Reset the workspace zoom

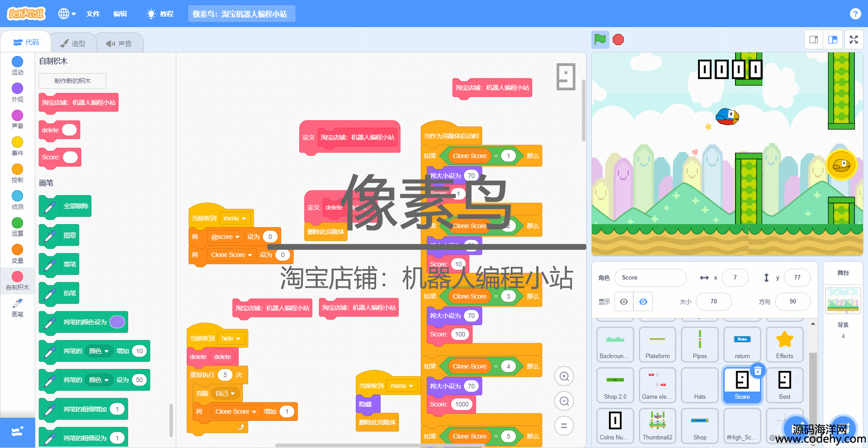(564, 425)
